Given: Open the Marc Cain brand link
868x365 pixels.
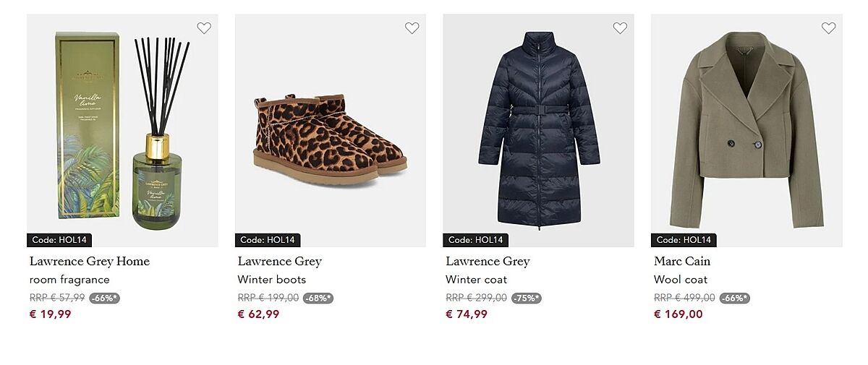Looking at the screenshot, I should tap(682, 261).
